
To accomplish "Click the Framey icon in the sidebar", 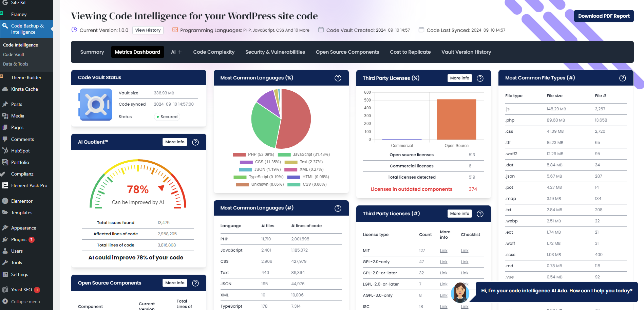I will (x=2, y=14).
